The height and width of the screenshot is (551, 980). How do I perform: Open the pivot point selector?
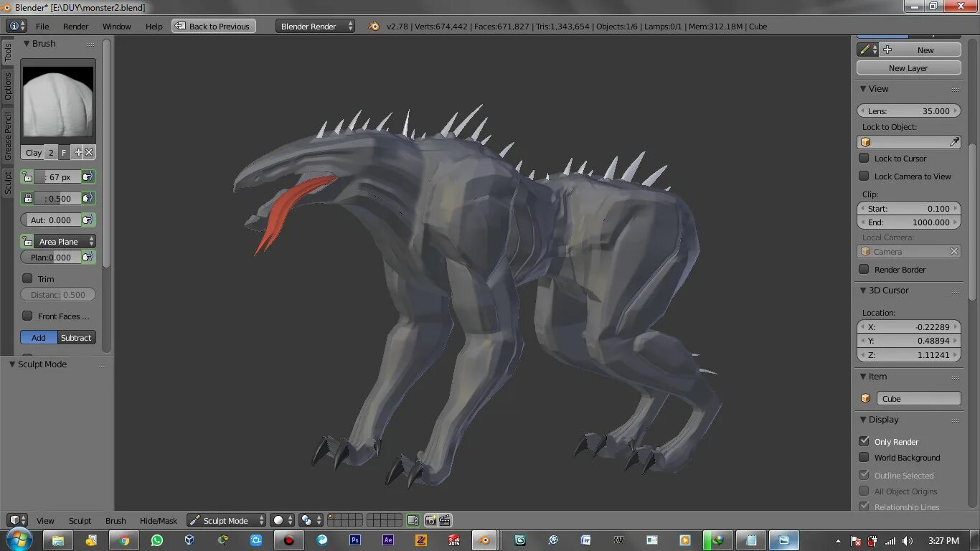pyautogui.click(x=311, y=520)
